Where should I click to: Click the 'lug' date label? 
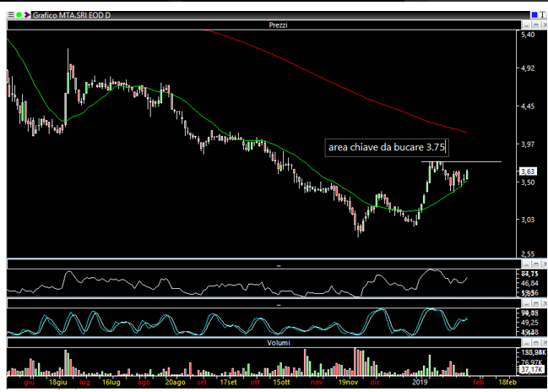click(x=84, y=382)
